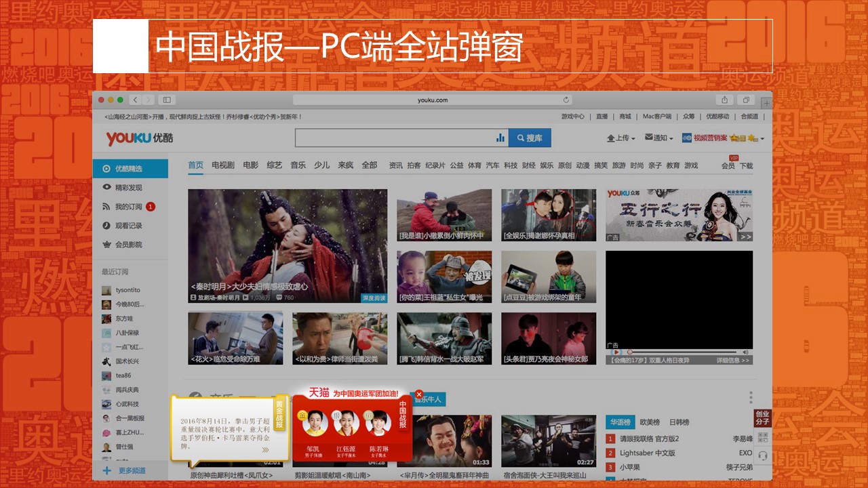Screen dimensions: 868x488
Task: Click athlete 陈若琳 portrait in popup
Action: click(x=378, y=423)
